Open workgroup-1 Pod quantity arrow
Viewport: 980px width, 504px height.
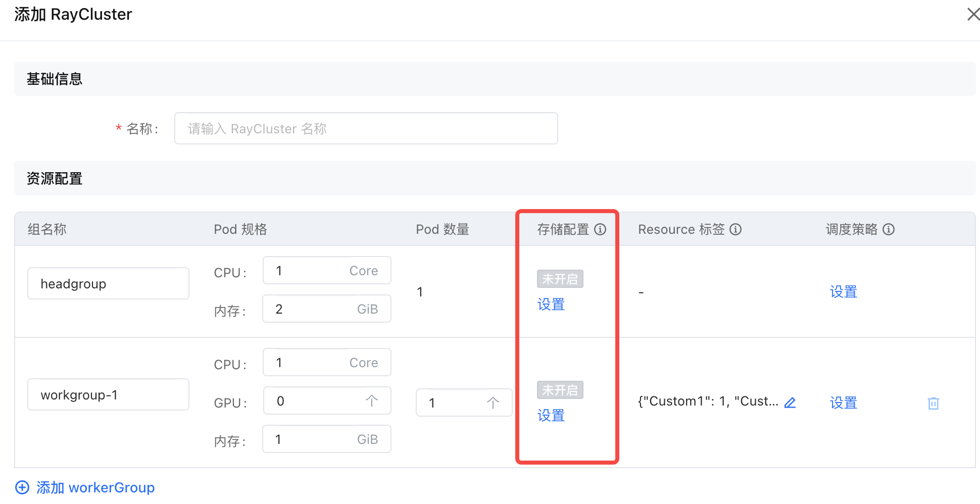pos(493,402)
